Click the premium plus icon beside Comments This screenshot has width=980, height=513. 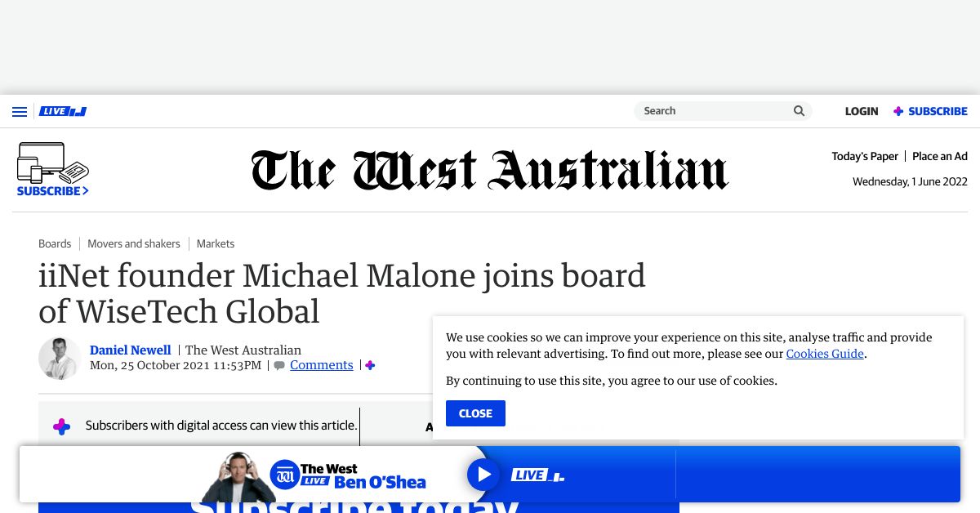370,365
